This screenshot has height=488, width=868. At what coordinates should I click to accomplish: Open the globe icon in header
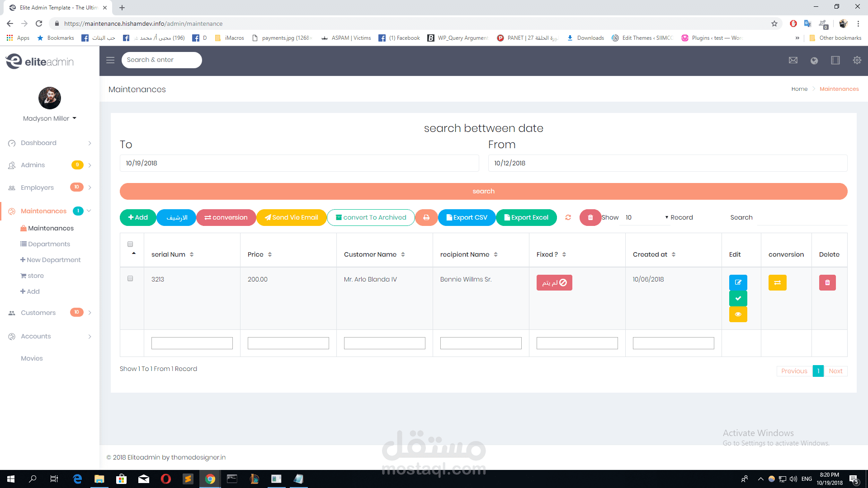point(814,61)
